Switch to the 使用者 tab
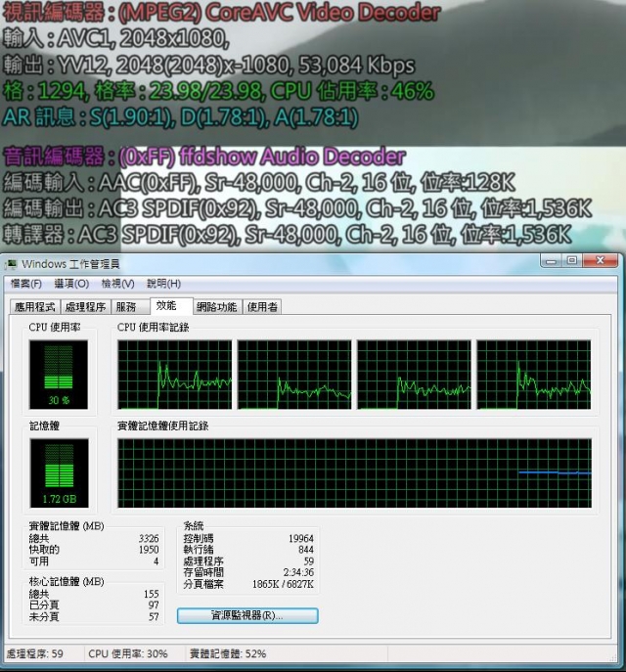The height and width of the screenshot is (672, 626). pyautogui.click(x=262, y=307)
